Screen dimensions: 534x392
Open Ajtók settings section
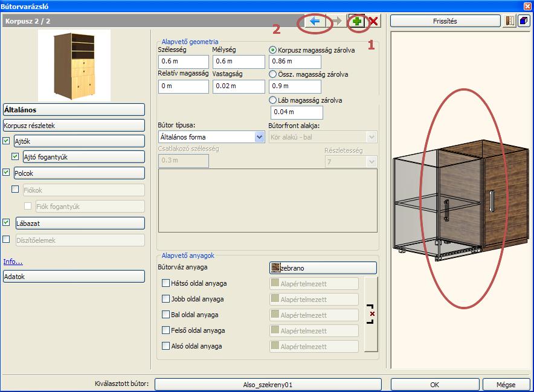tap(79, 141)
